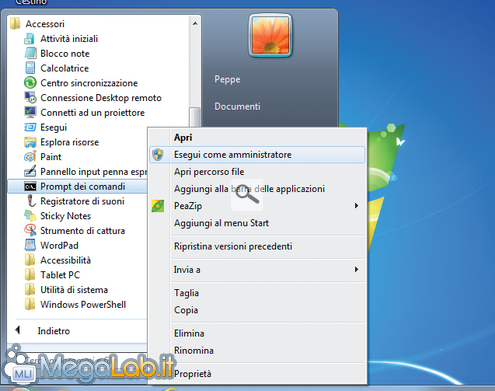Click the Accessibilità folder icon
This screenshot has width=495, height=391.
30,260
